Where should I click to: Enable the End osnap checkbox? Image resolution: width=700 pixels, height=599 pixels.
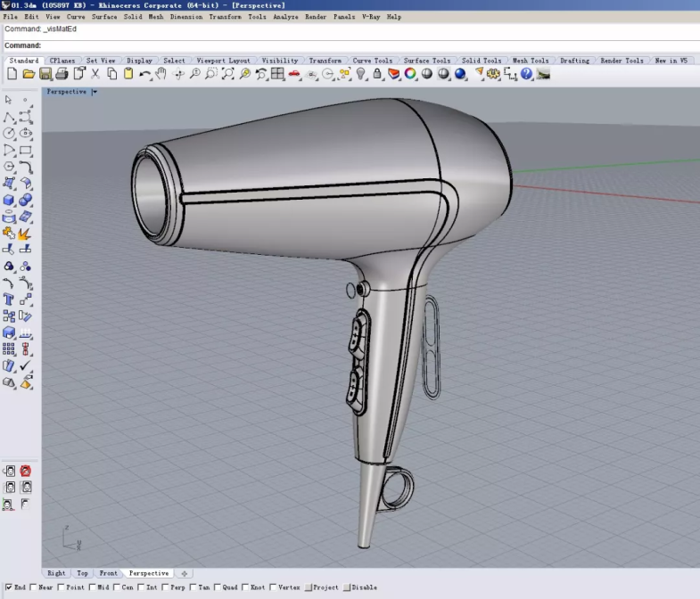[x=8, y=587]
